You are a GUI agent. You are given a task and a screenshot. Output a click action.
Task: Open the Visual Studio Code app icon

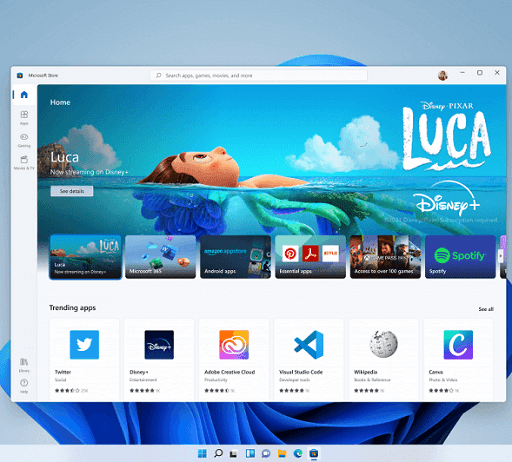309,345
